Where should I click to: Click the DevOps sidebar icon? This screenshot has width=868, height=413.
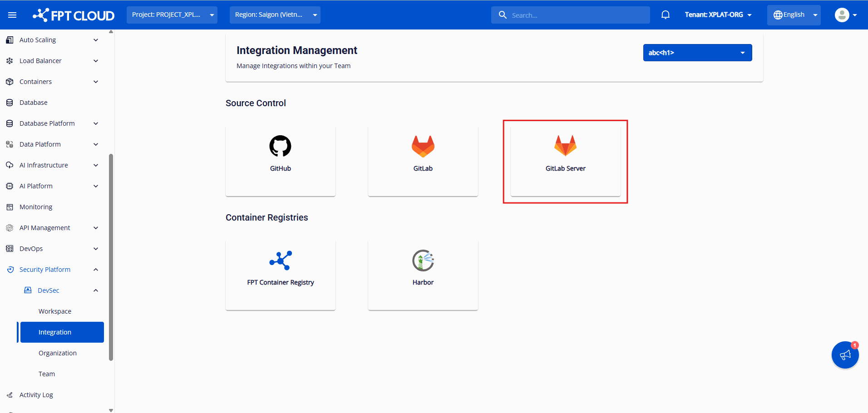[10, 249]
